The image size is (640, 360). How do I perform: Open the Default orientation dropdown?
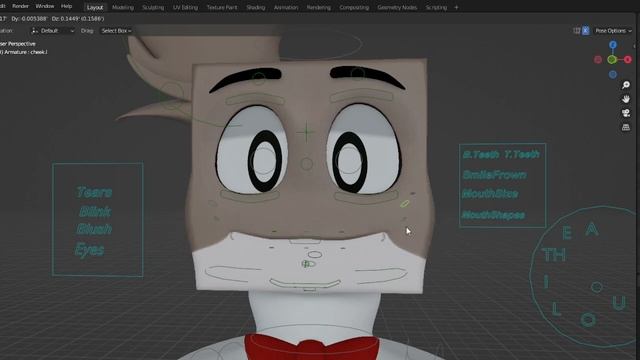tap(53, 31)
